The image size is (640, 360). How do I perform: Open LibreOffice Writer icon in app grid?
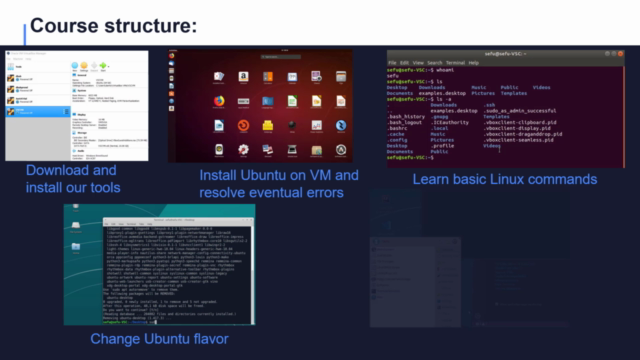(x=219, y=125)
